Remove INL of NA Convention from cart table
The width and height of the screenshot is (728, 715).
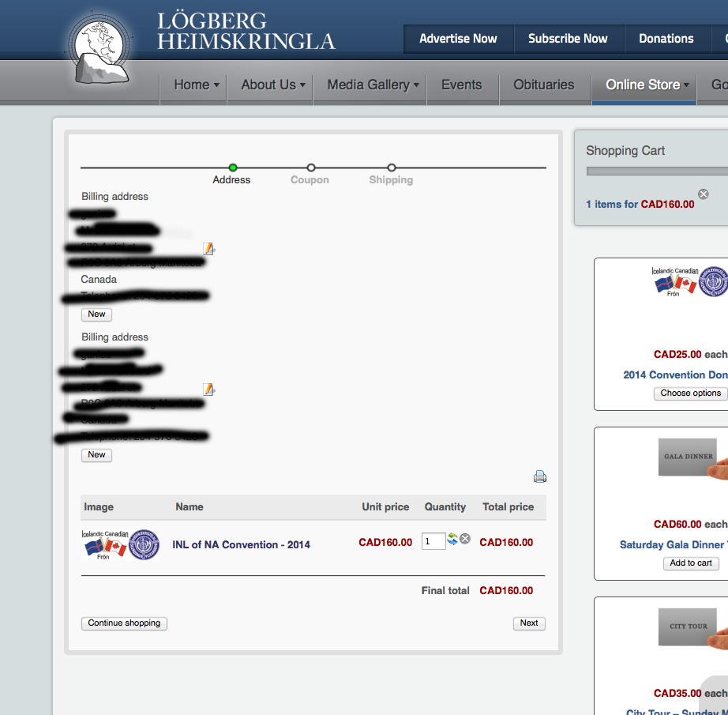tap(465, 539)
